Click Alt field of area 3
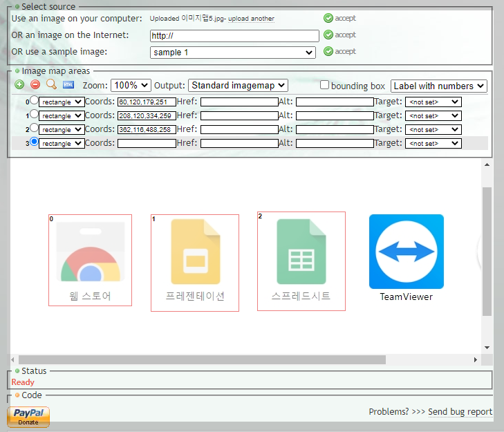 pyautogui.click(x=335, y=143)
